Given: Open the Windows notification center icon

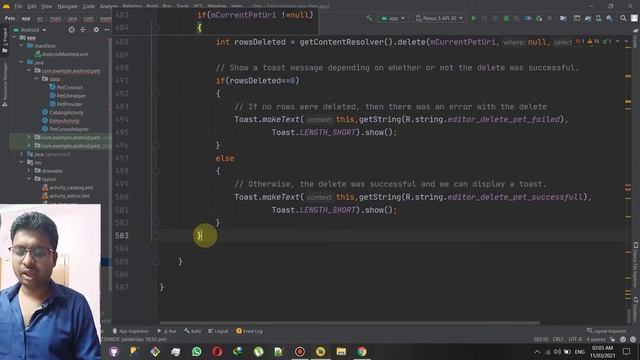Looking at the screenshot, I should [627, 351].
